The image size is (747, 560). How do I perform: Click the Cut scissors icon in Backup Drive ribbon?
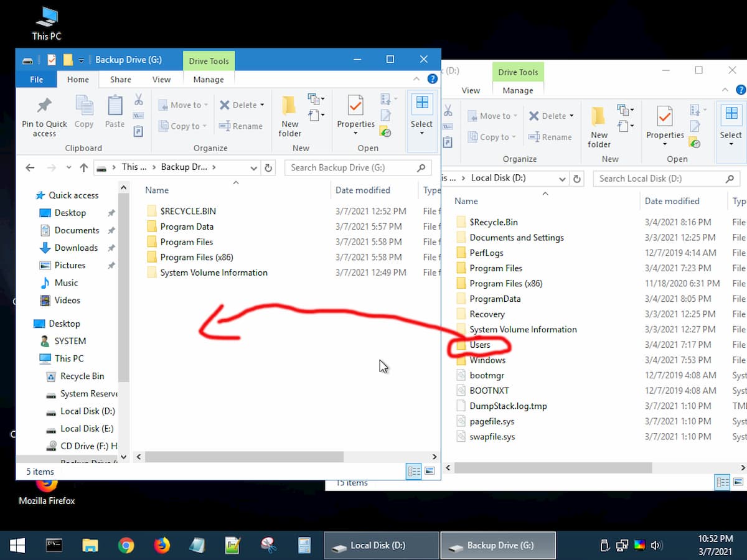coord(138,100)
